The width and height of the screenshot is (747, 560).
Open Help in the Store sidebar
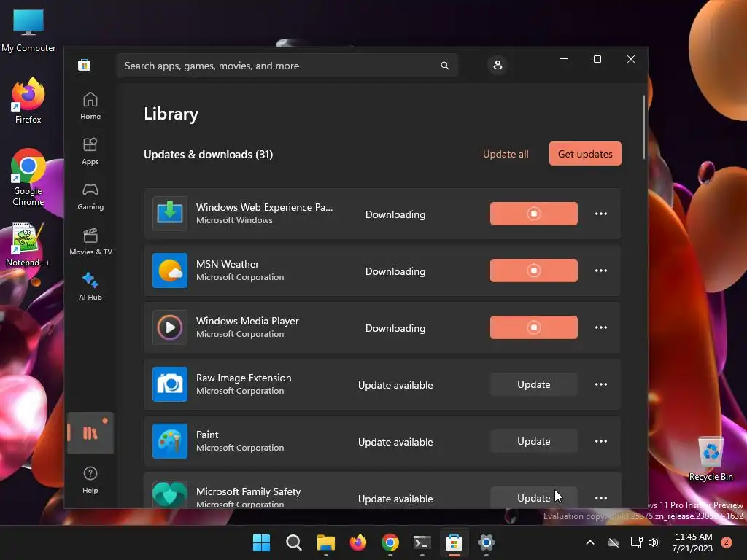(x=90, y=480)
